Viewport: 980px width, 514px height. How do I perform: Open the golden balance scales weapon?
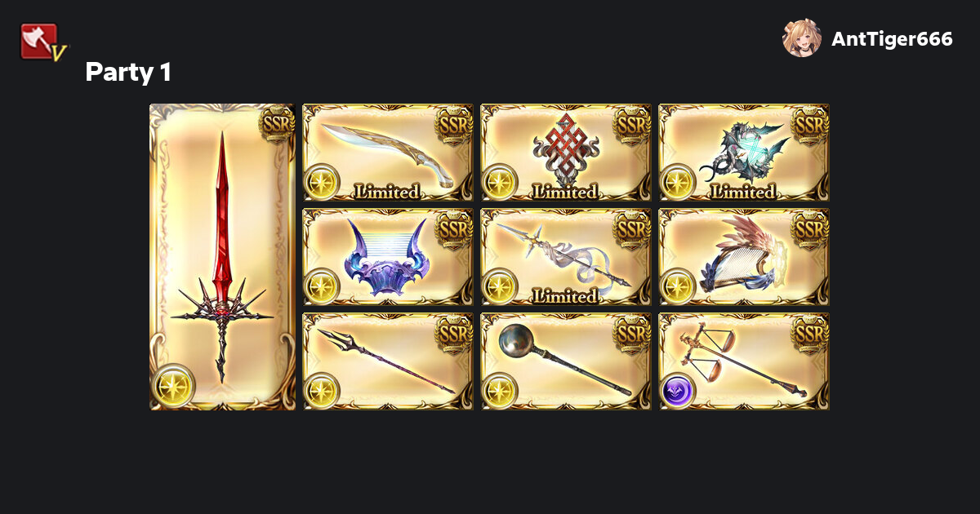click(x=744, y=361)
